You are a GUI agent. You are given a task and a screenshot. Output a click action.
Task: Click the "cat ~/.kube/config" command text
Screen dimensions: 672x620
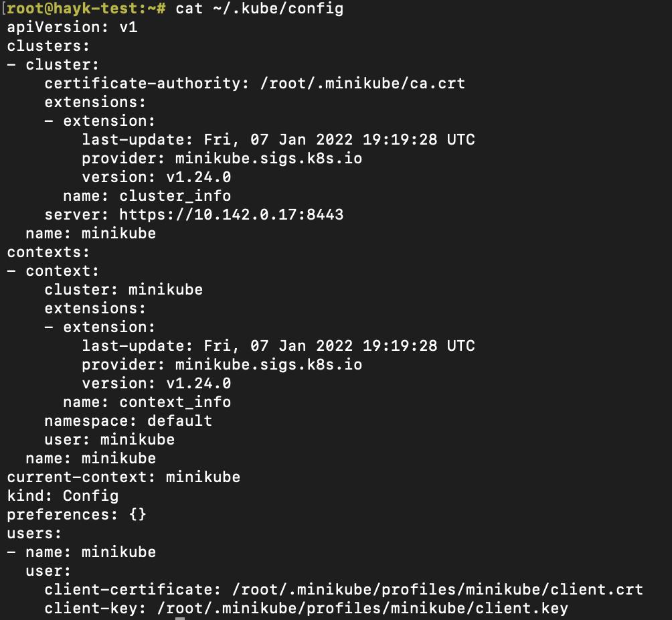coord(259,9)
